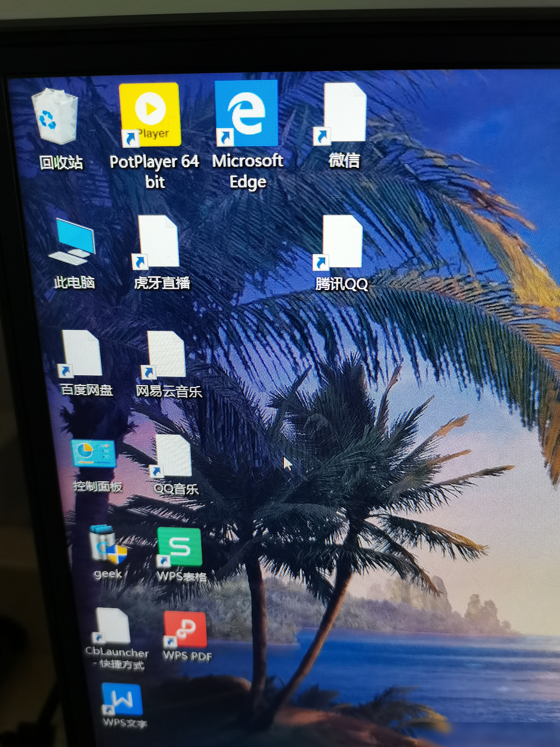Click the "PotPlayer 64 bit" label text

[x=154, y=171]
